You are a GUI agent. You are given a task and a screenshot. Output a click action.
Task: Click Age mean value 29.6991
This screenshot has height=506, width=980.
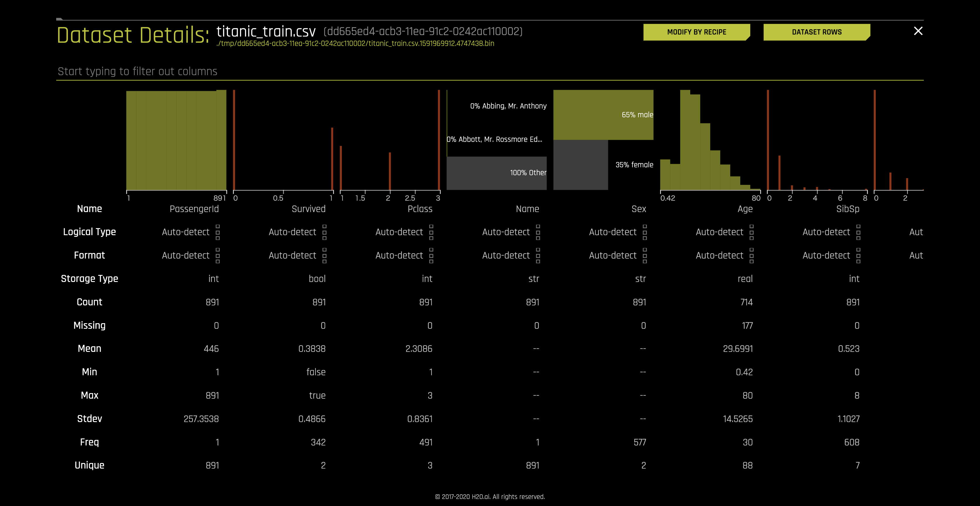(738, 349)
